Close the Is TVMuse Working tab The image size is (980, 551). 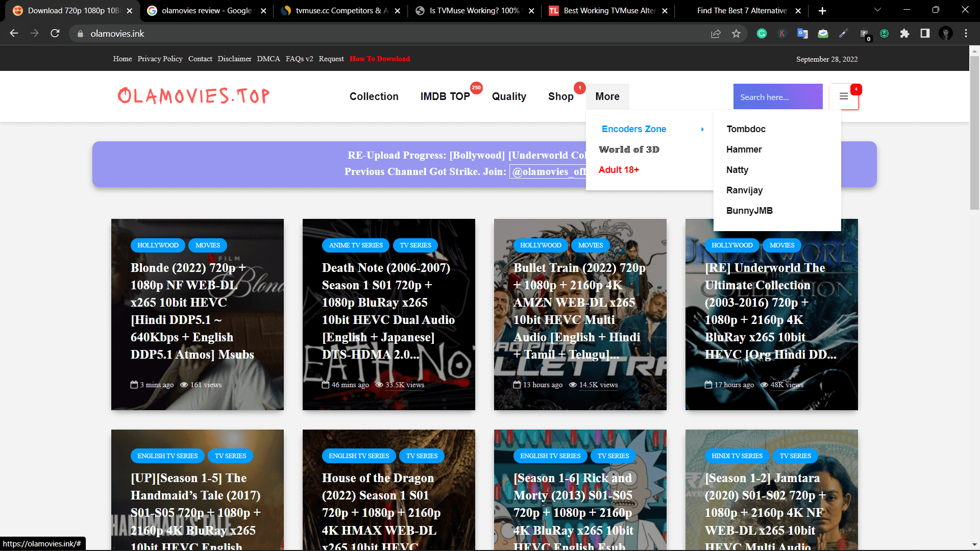531,11
